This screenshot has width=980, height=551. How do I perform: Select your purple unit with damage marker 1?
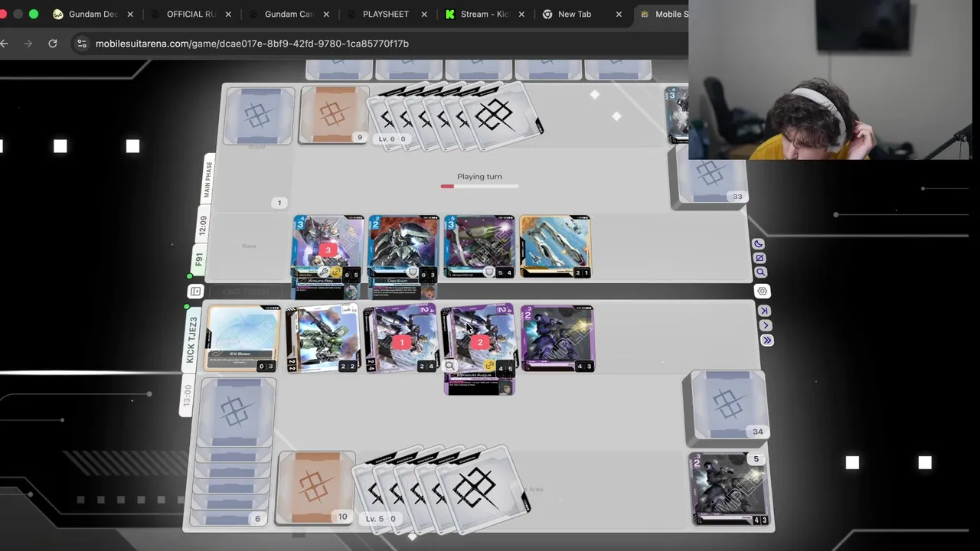click(x=400, y=339)
